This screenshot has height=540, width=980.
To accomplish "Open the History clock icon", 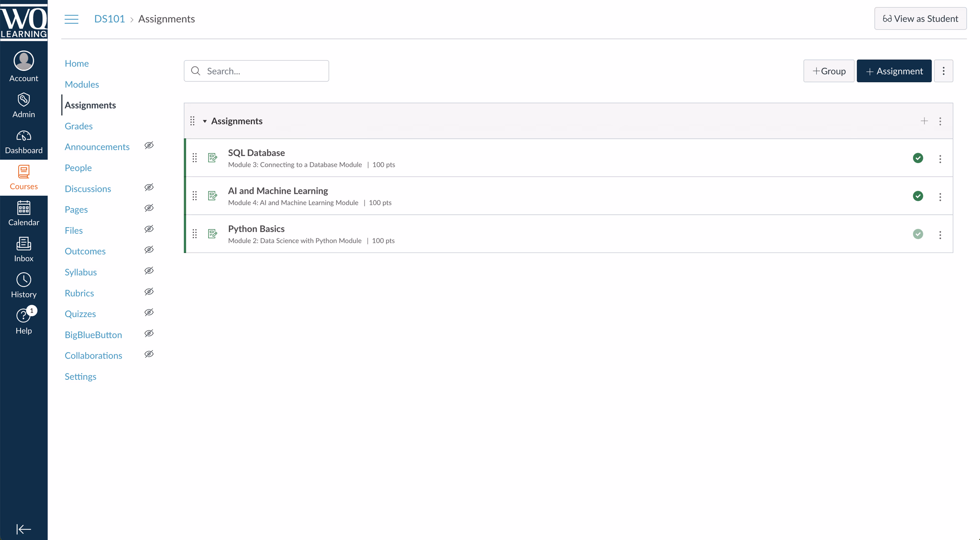I will (x=23, y=280).
